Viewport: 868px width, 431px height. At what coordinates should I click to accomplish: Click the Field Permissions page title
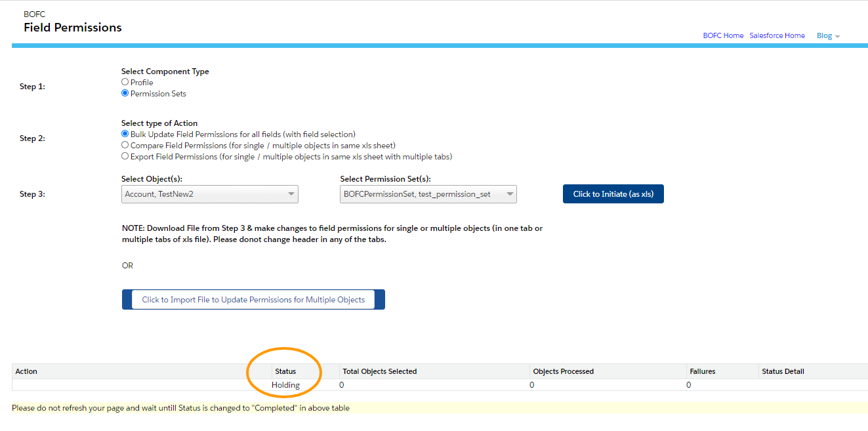(73, 28)
